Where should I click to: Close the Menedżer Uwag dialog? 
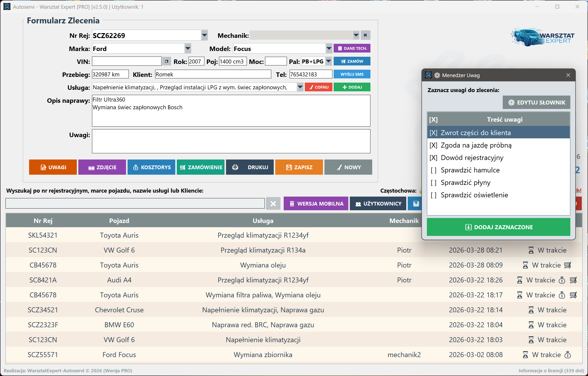tap(568, 75)
